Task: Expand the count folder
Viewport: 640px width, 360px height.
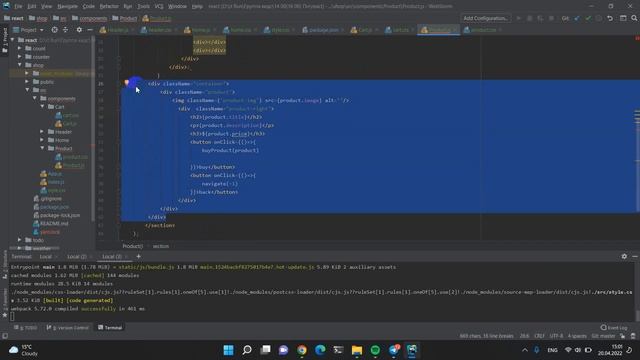Action: [x=20, y=48]
